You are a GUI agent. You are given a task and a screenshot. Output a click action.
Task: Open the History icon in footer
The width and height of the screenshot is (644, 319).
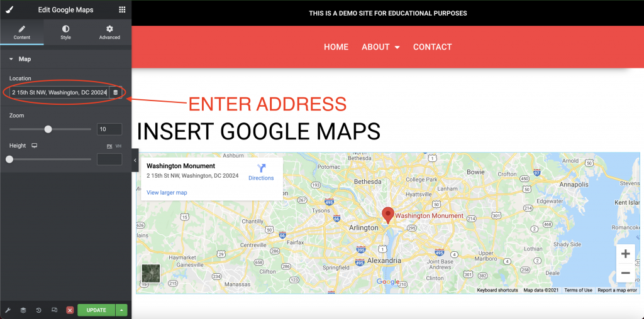(38, 310)
